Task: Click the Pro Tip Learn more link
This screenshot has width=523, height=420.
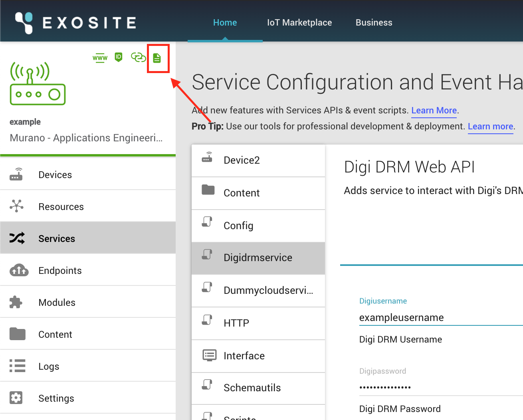Action: click(490, 127)
